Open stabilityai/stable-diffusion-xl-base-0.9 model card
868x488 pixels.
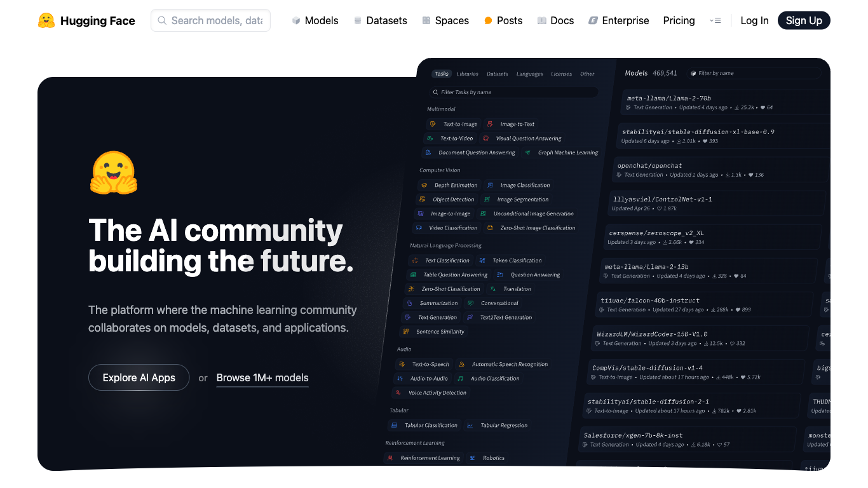723,136
